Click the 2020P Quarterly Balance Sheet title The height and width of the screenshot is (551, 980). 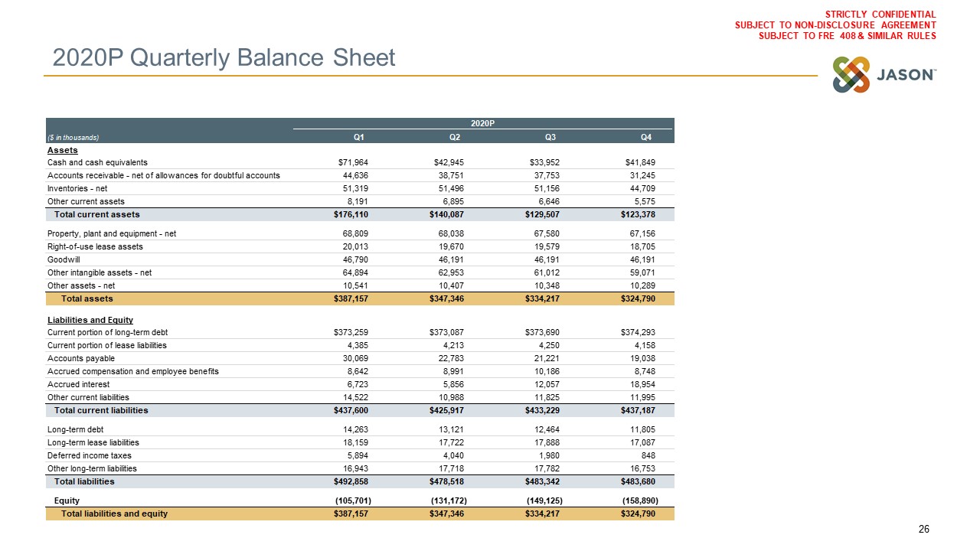(224, 57)
